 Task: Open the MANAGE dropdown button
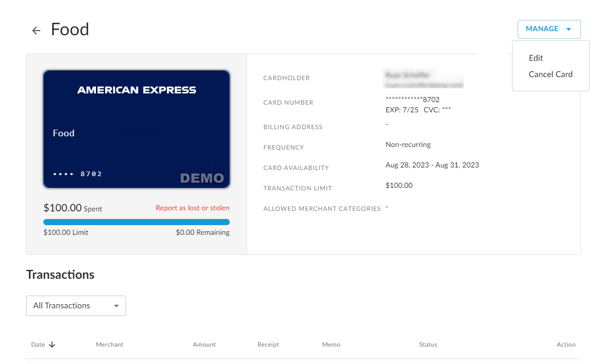click(x=549, y=29)
